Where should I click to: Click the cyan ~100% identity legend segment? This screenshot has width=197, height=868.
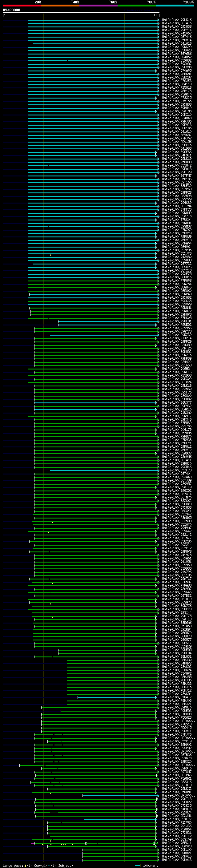[x=175, y=6]
